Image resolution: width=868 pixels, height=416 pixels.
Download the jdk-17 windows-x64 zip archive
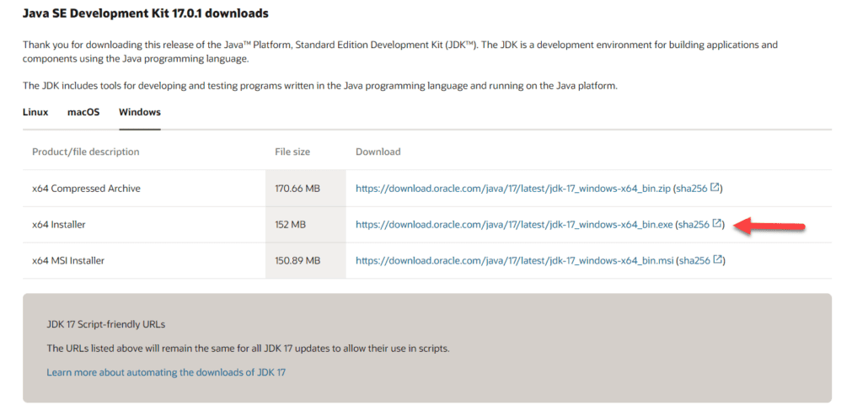tap(512, 189)
